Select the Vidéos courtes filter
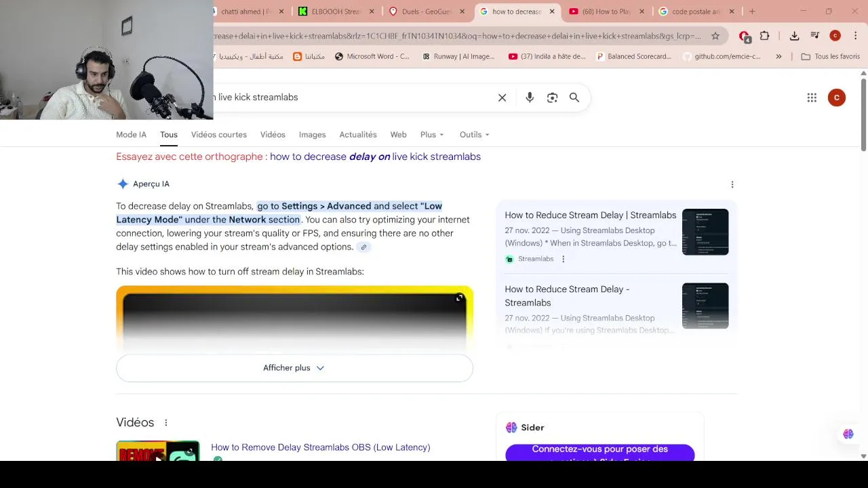The width and height of the screenshot is (868, 488). [x=219, y=135]
